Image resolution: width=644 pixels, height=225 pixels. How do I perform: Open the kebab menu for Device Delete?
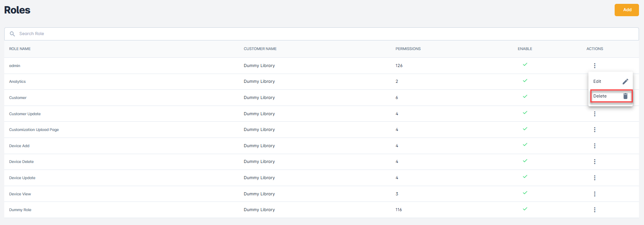point(595,162)
